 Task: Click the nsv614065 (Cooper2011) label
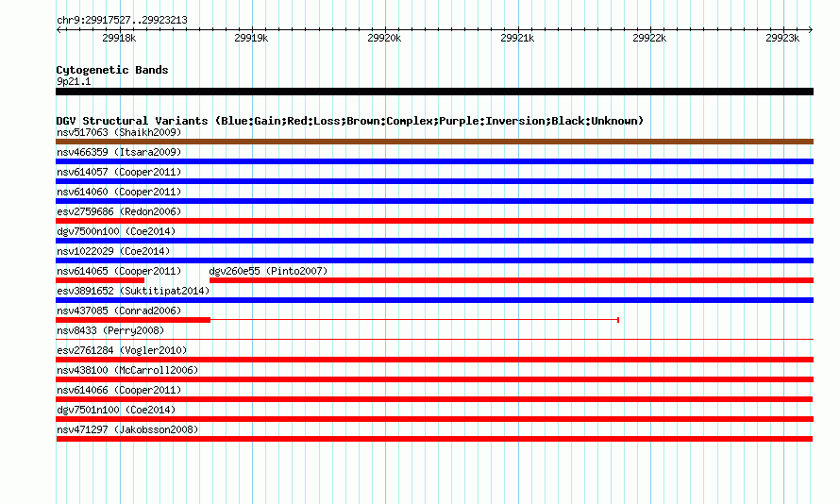point(119,271)
